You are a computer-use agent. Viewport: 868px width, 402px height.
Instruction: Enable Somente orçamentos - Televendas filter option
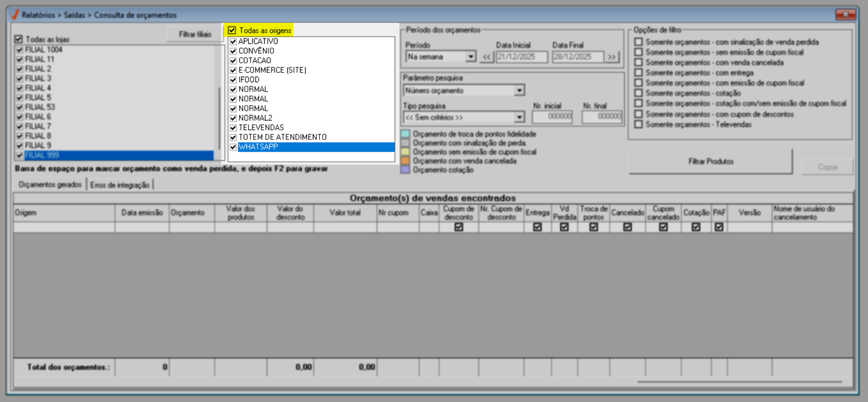coord(638,124)
